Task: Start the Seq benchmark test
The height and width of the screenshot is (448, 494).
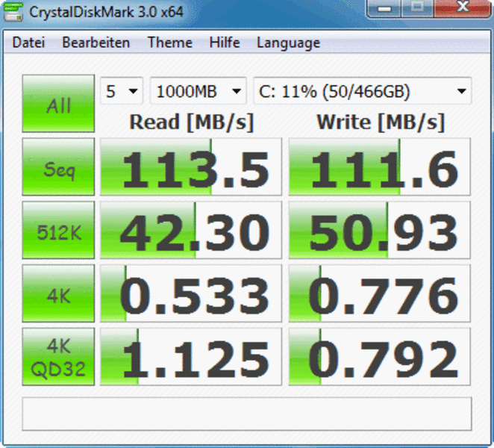Action: 58,167
